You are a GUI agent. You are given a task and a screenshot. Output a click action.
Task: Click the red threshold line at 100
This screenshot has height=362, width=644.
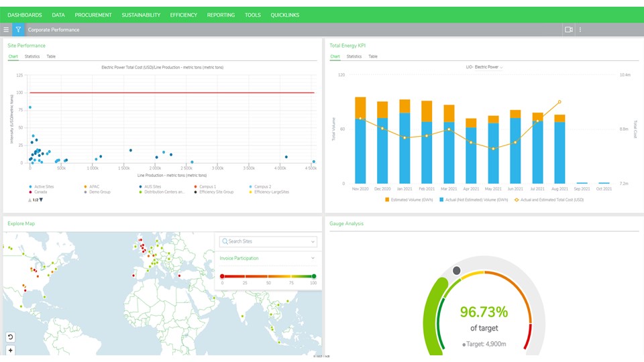(x=172, y=93)
